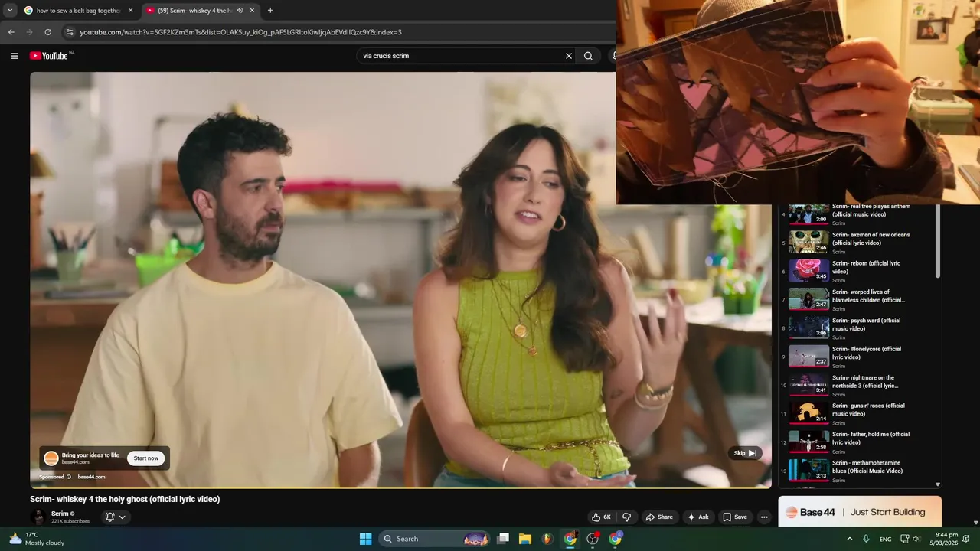Screen dimensions: 980x551
Task: Like the video
Action: (x=601, y=517)
